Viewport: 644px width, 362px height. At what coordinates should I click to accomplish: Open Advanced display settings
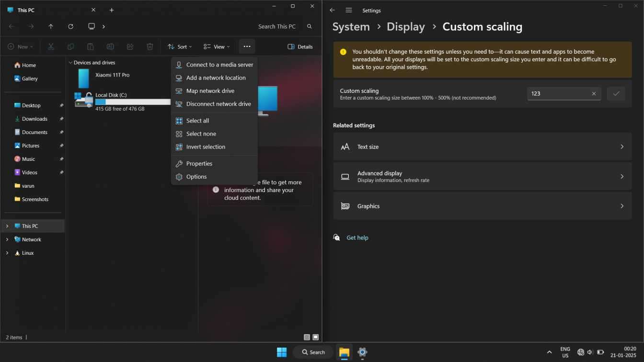coord(482,176)
